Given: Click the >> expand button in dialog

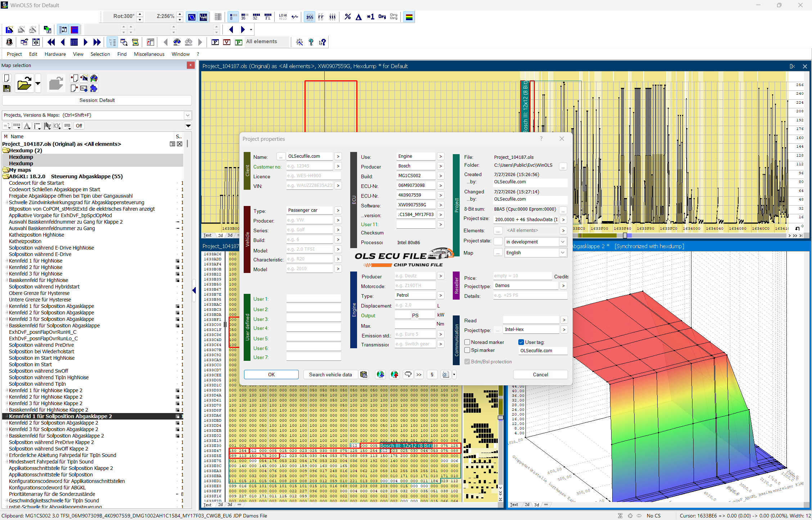Looking at the screenshot, I should tap(419, 375).
